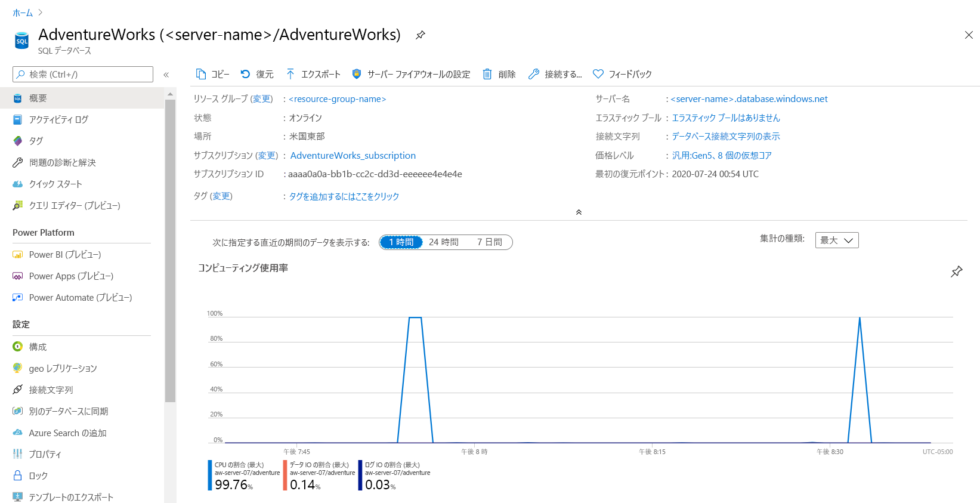The image size is (980, 503).
Task: Click 変更 next to リソース グループ
Action: [261, 99]
